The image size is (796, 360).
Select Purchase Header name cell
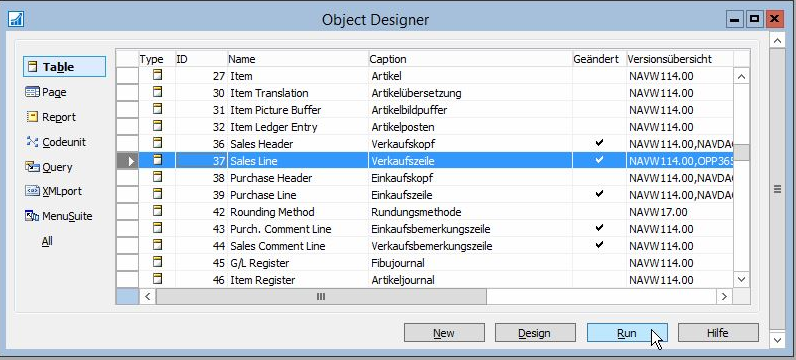click(x=298, y=178)
